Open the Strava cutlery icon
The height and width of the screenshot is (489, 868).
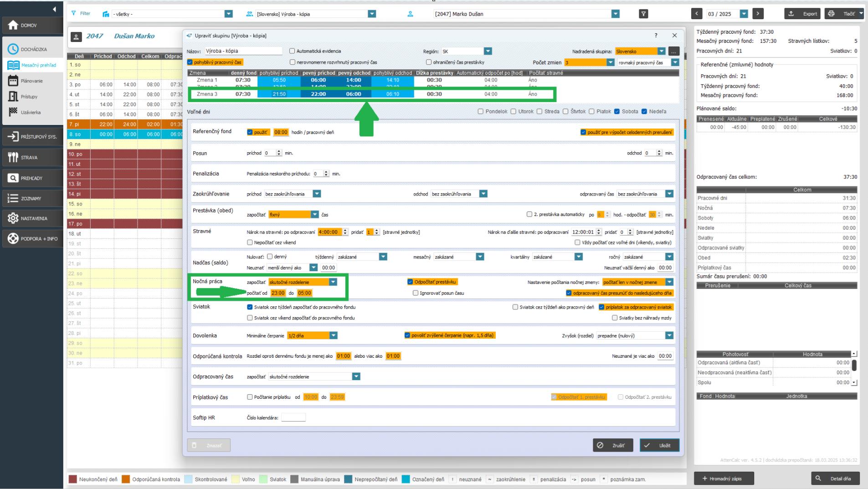tap(13, 158)
